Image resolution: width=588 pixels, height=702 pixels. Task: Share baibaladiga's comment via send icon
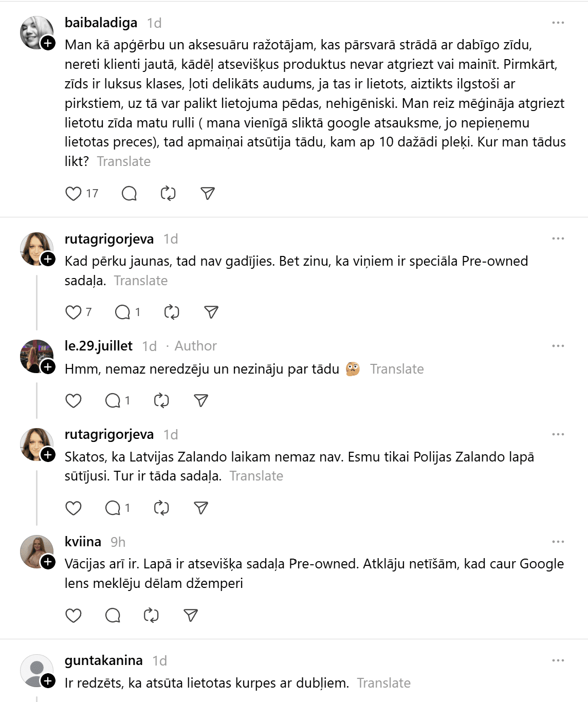(x=208, y=194)
